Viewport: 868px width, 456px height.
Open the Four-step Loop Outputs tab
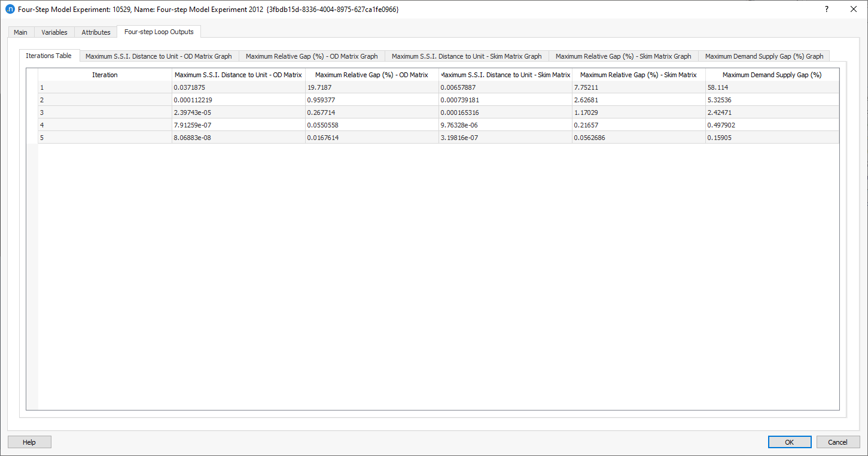[159, 32]
